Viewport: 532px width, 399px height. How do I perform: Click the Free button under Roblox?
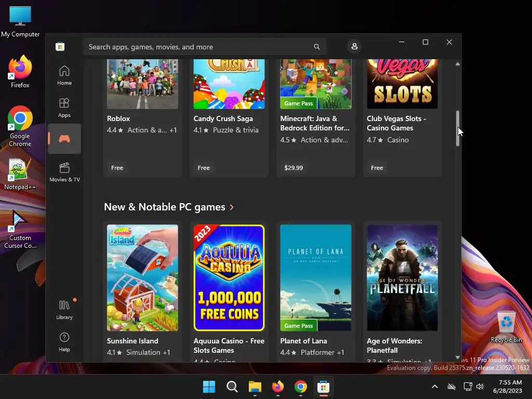tap(117, 168)
